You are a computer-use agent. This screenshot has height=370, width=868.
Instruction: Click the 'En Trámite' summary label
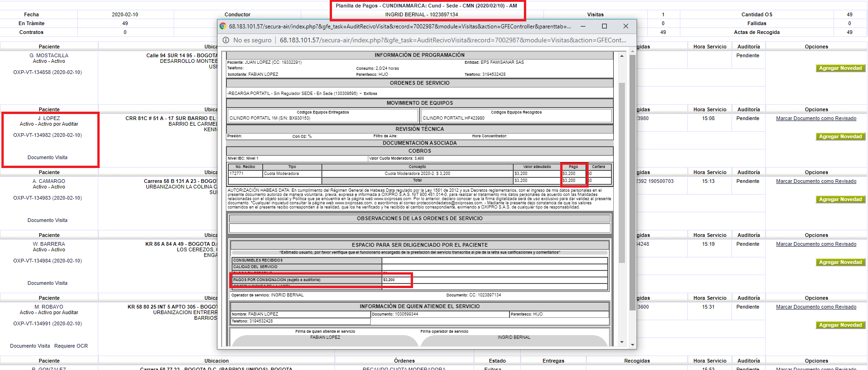pyautogui.click(x=32, y=24)
